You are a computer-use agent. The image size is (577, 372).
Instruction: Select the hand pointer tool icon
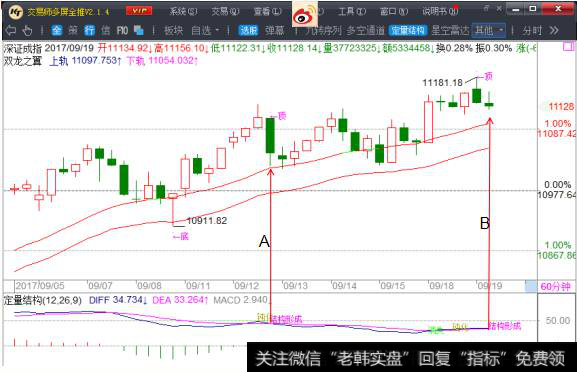point(28,31)
